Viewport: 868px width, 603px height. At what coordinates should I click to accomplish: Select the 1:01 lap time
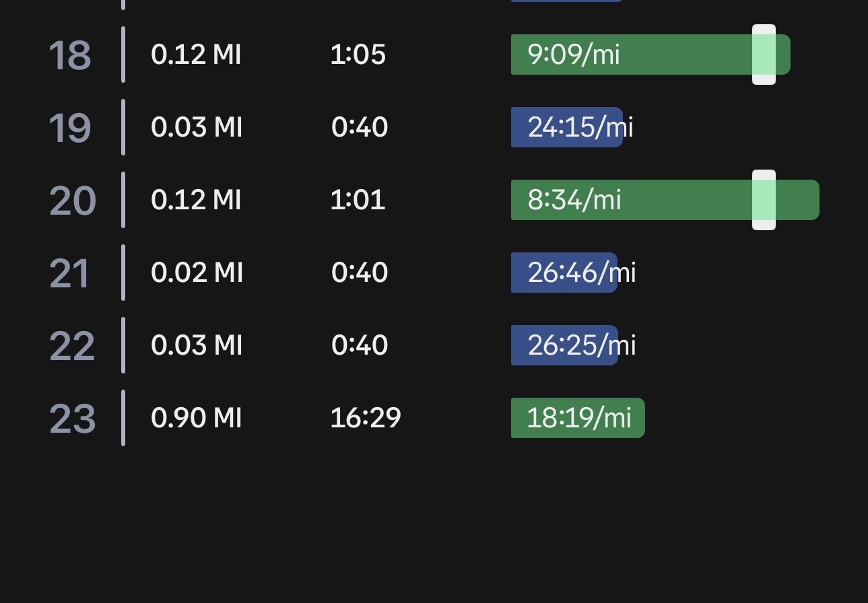(358, 200)
